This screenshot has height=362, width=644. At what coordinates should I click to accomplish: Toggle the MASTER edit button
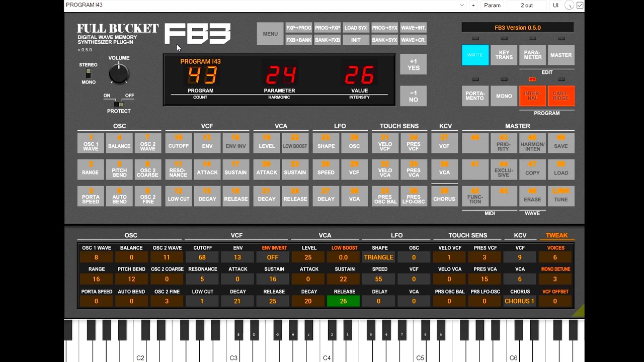(x=561, y=55)
